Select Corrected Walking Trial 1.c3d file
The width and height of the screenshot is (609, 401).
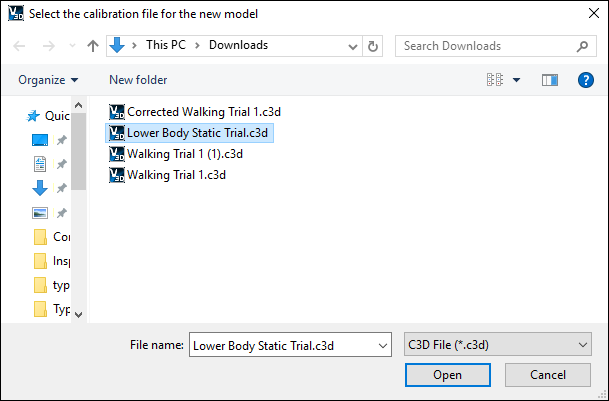click(x=188, y=112)
